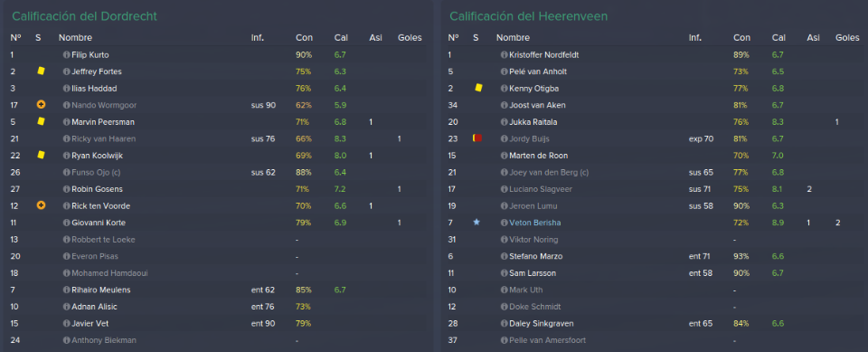Select Giovanni Korte row
The image size is (868, 352).
[x=218, y=223]
